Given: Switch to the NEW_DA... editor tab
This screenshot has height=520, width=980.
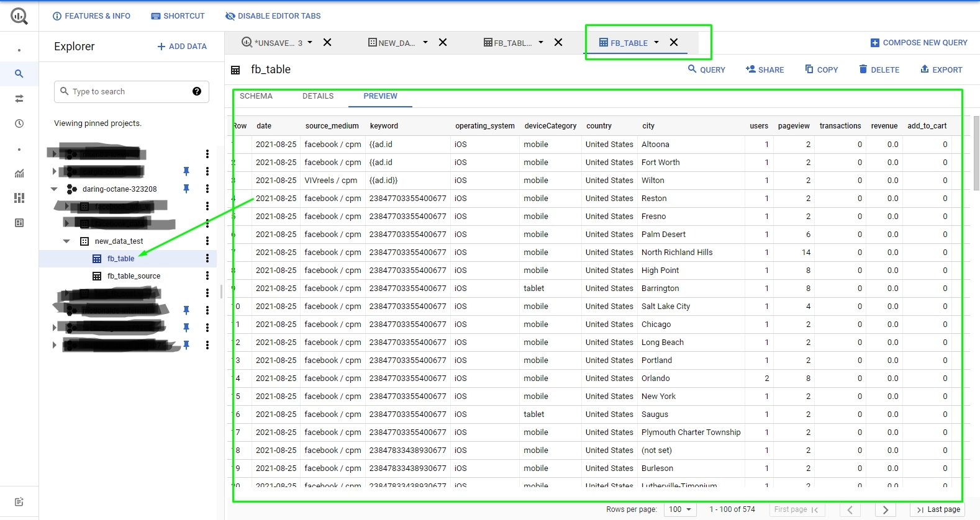Looking at the screenshot, I should click(392, 43).
